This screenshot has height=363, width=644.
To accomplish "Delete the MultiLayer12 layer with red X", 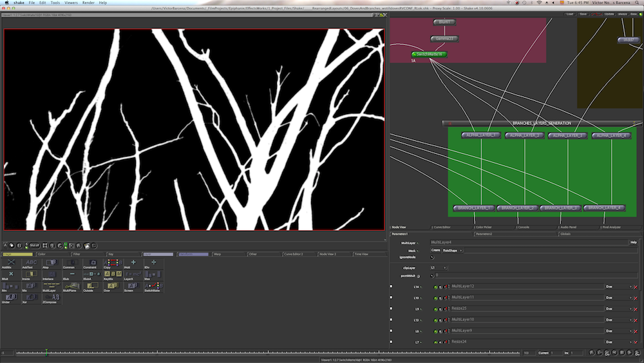I will (x=636, y=286).
